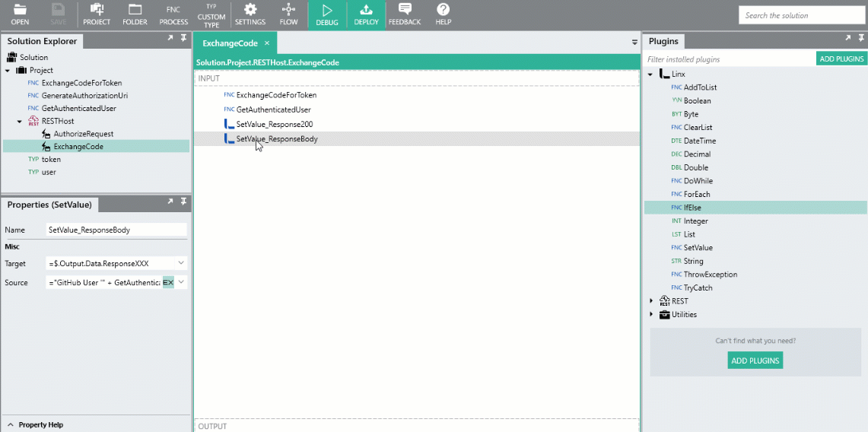Expand the REST plugin group
Screen dimensions: 868x432
(x=650, y=301)
